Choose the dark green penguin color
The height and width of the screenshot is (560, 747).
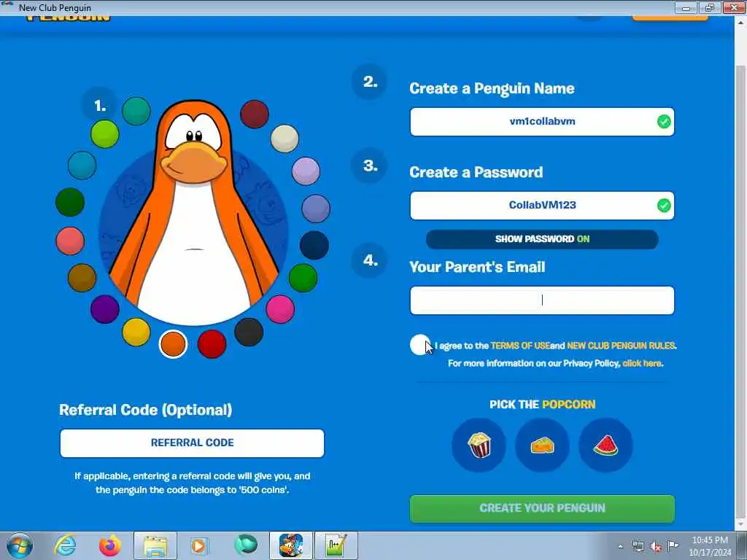coord(70,202)
